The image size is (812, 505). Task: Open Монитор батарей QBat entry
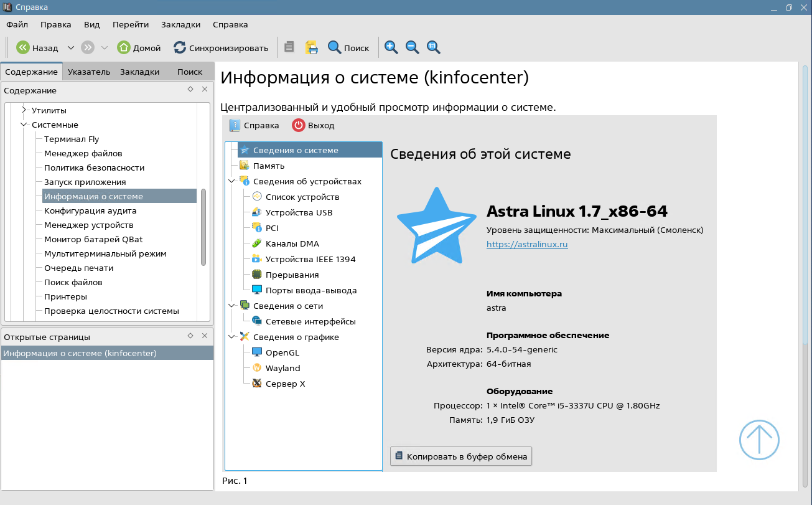[93, 239]
